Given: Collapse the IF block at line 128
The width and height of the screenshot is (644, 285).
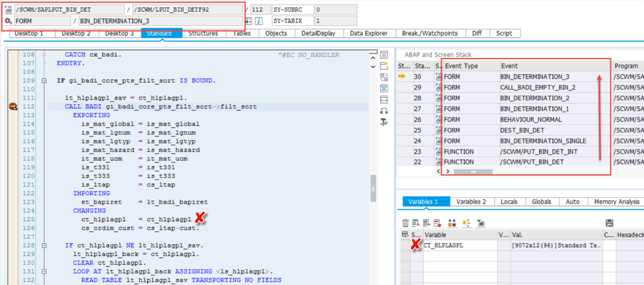Looking at the screenshot, I should [x=44, y=245].
